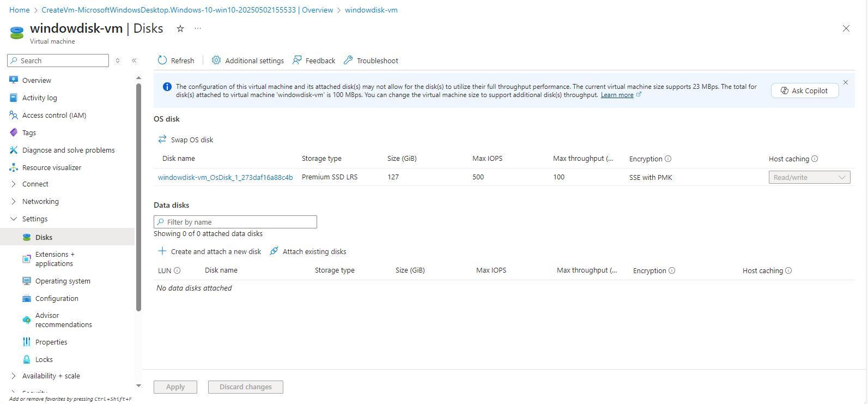Click the Activity log icon

(14, 98)
